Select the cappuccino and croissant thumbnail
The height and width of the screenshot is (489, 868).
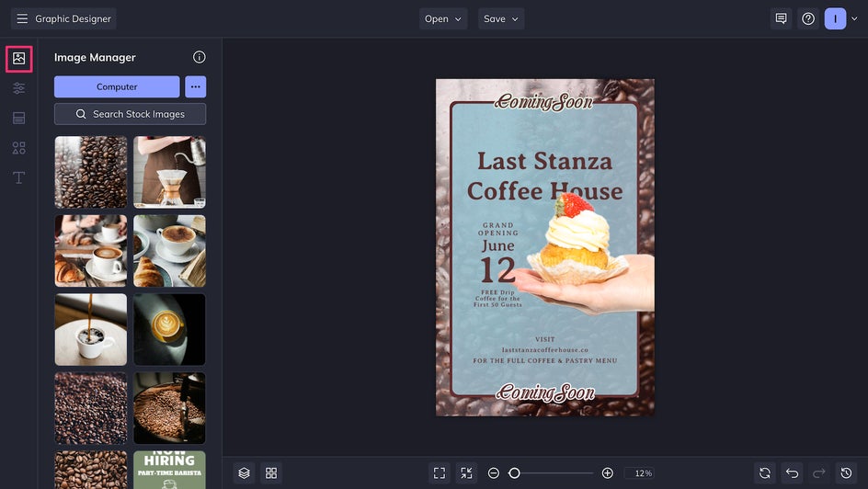point(169,251)
